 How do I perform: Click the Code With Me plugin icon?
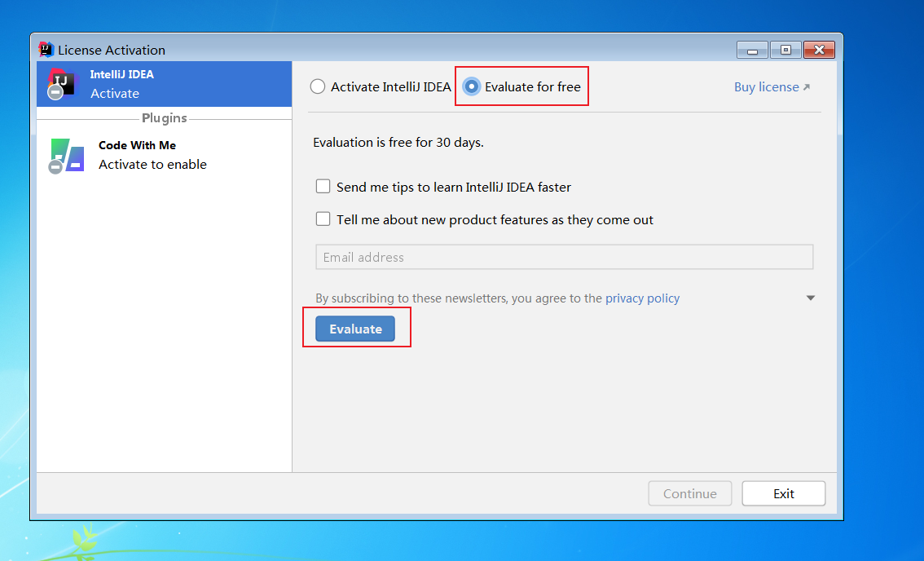coord(67,156)
